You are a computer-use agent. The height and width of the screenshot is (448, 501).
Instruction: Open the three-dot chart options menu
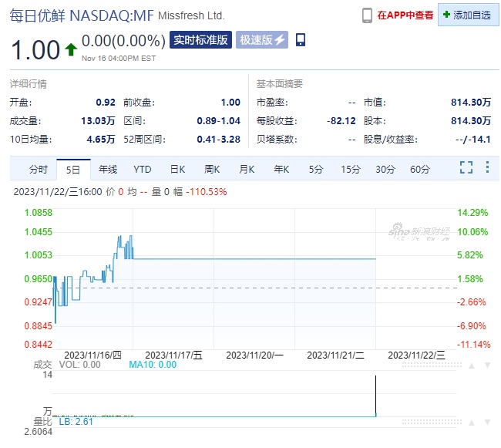(487, 167)
